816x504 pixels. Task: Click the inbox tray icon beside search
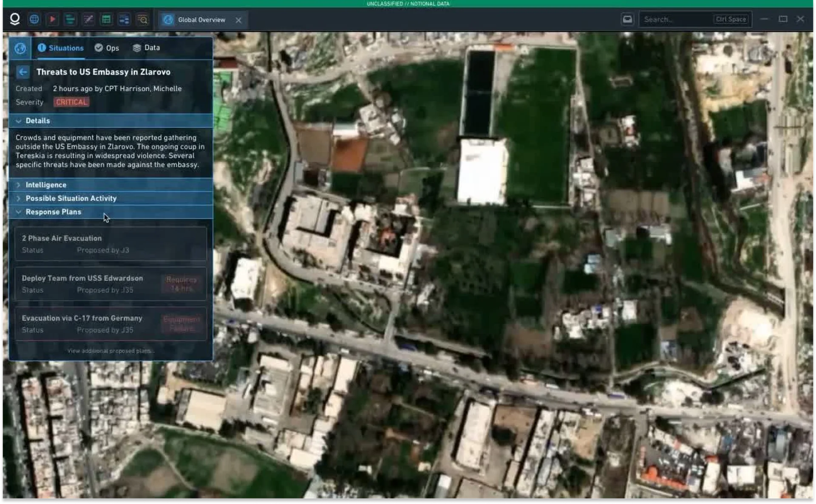pos(627,20)
